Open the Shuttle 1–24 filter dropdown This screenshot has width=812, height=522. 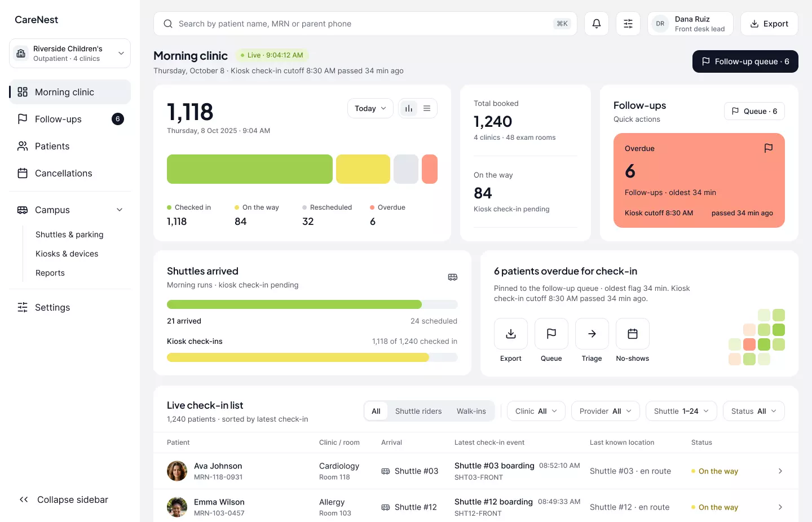click(x=681, y=411)
